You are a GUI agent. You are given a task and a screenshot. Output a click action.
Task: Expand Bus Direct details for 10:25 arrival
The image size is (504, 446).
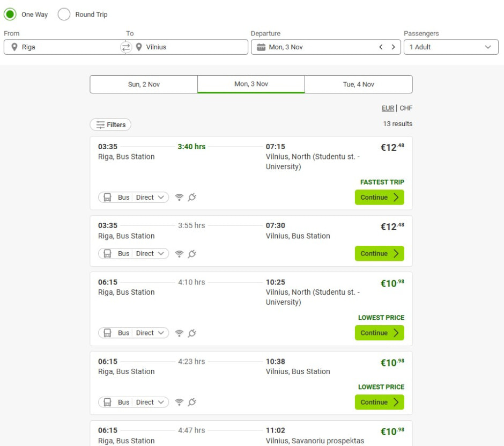[x=134, y=333]
